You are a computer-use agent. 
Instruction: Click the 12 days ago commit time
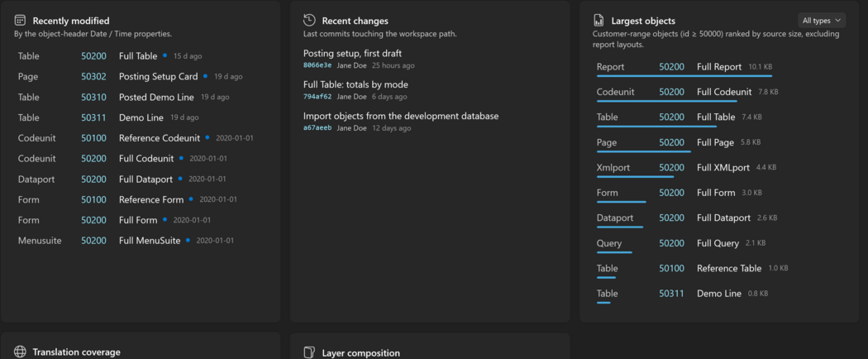[391, 128]
